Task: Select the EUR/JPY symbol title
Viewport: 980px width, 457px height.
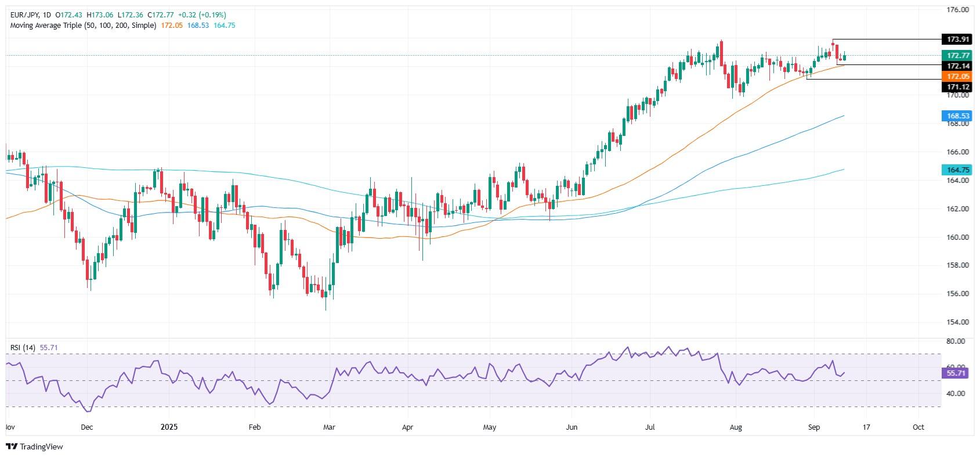Action: (x=26, y=15)
